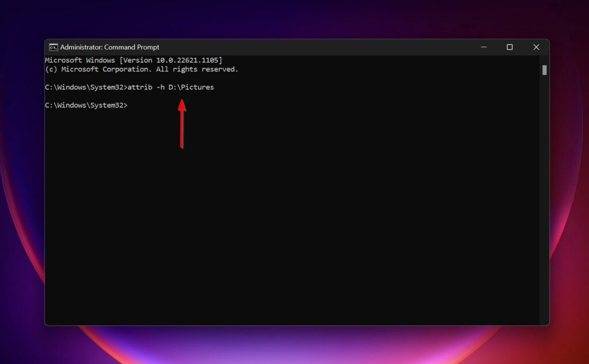Click the Microsoft Corporation copyright line
Screen dimensions: 589x364
(x=143, y=69)
